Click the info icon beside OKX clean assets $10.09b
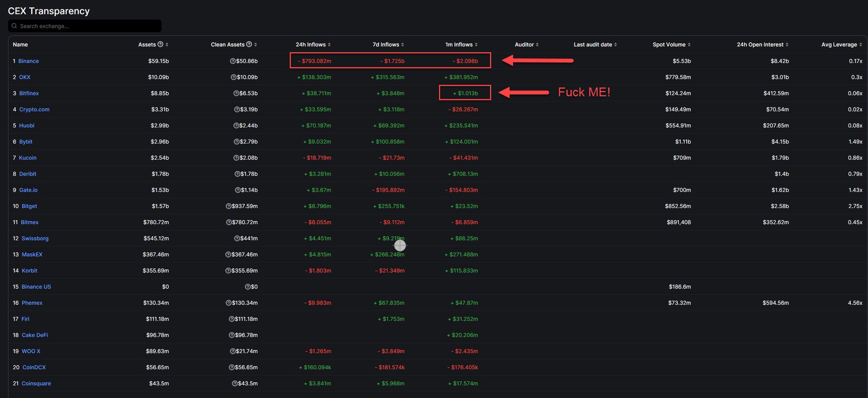The image size is (868, 398). (234, 77)
